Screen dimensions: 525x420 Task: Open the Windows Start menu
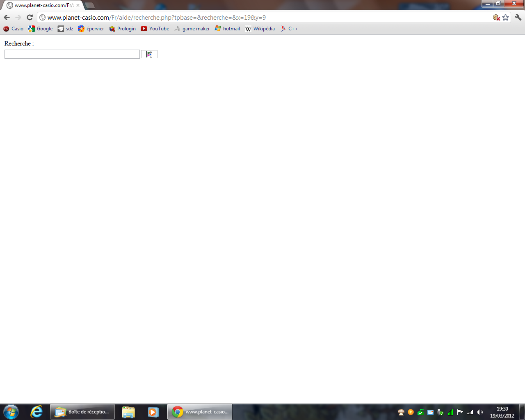tap(11, 412)
